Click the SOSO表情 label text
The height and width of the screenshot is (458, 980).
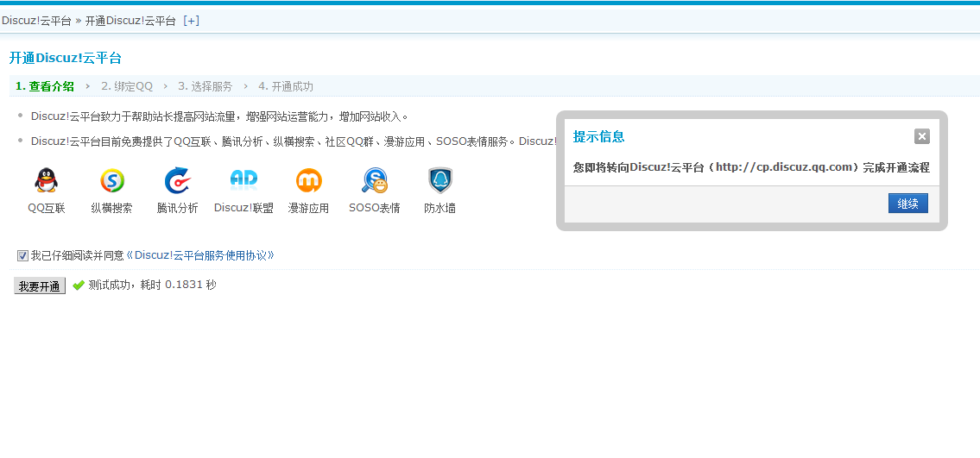coord(375,209)
